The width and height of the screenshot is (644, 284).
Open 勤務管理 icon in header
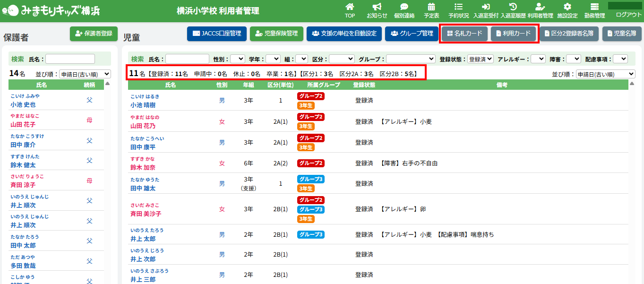click(x=594, y=7)
